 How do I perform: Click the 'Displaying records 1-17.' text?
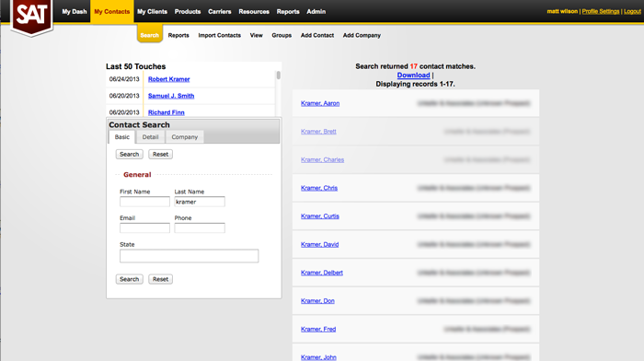[x=415, y=84]
